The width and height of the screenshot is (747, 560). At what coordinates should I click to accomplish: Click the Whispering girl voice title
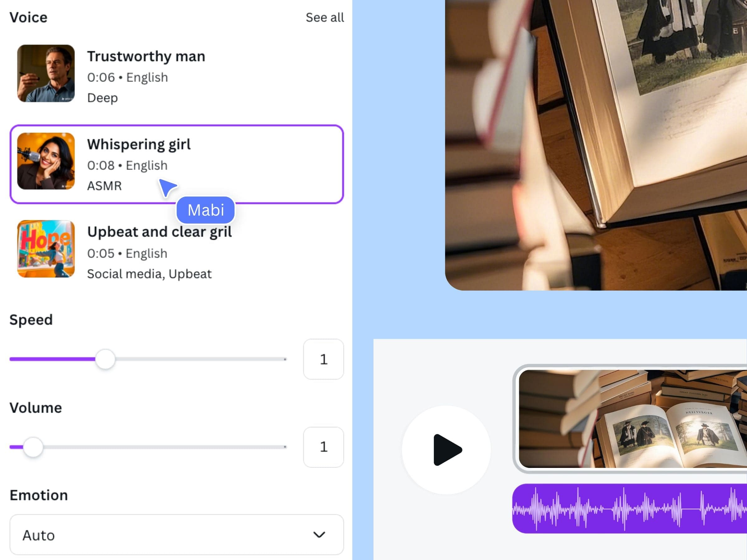coord(139,144)
